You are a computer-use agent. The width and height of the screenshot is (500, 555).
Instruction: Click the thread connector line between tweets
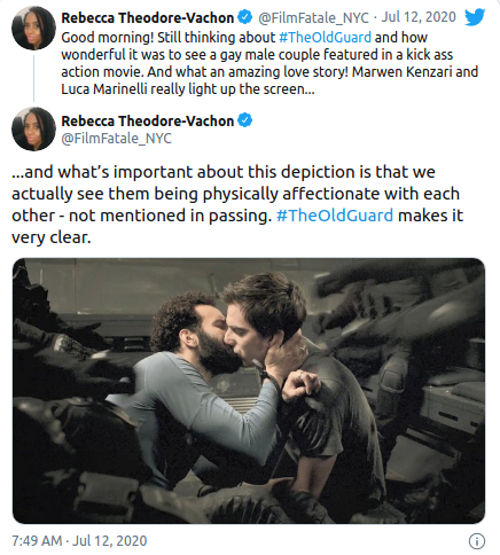click(x=34, y=78)
